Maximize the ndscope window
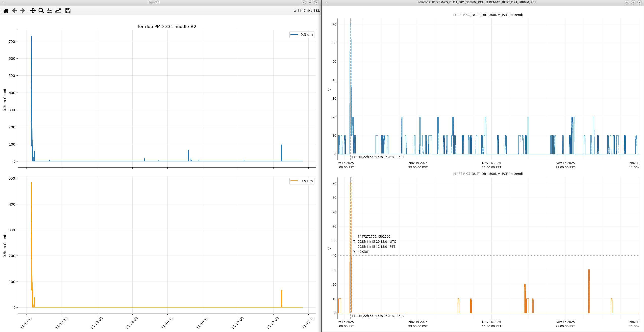Image resolution: width=644 pixels, height=332 pixels. click(x=633, y=2)
